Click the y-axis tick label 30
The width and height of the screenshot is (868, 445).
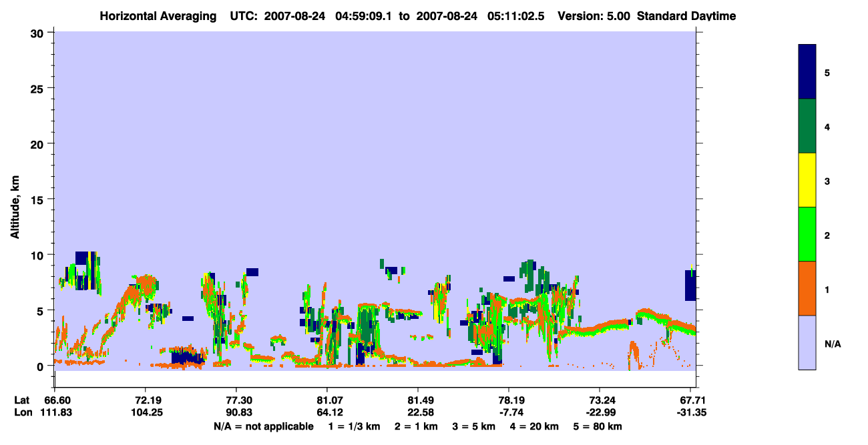[39, 33]
